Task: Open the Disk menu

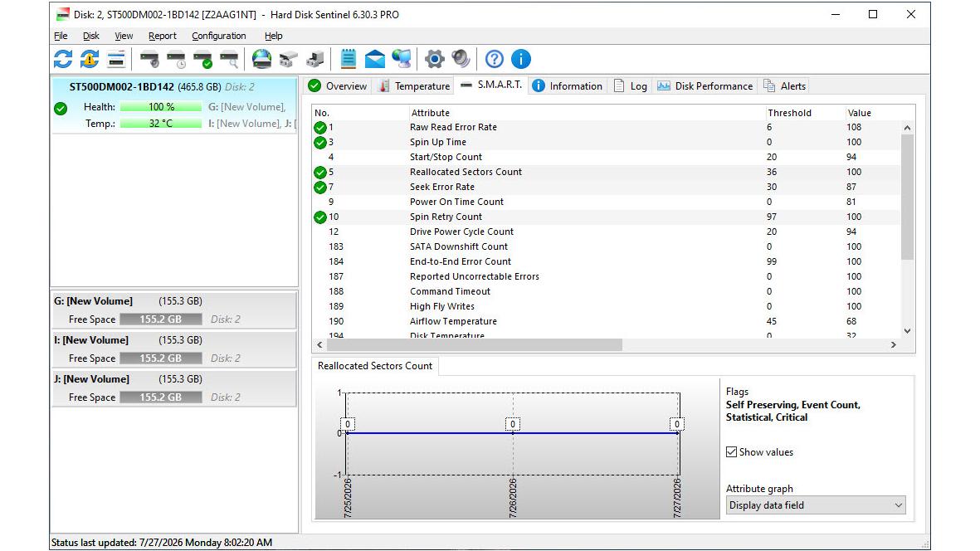Action: [91, 36]
